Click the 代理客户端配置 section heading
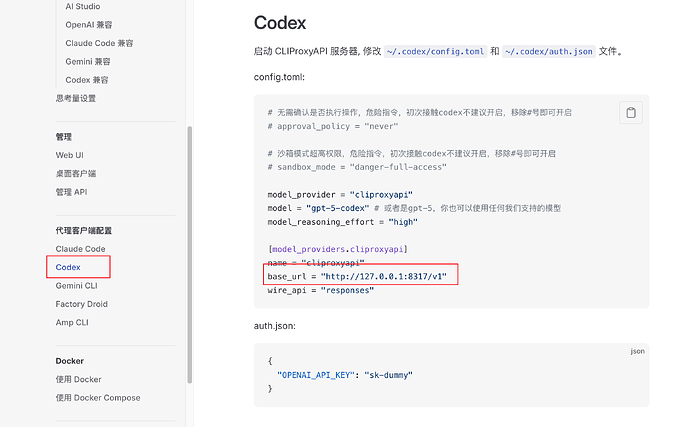 coord(84,231)
